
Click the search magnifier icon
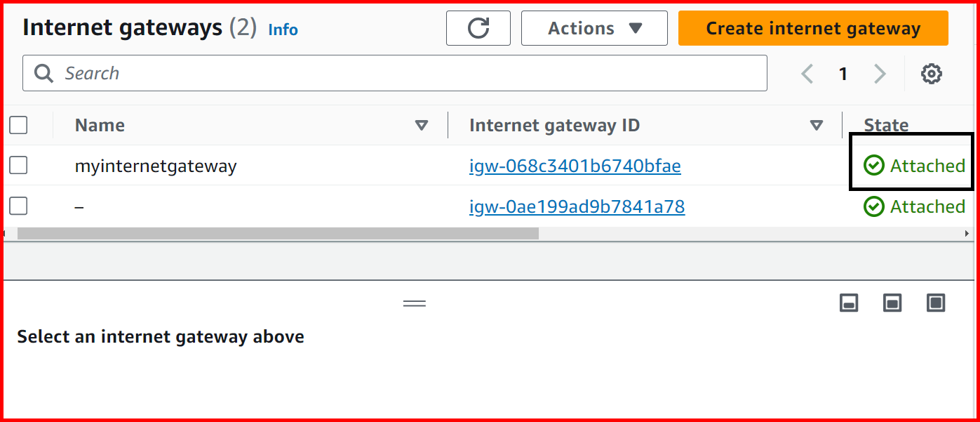coord(43,73)
